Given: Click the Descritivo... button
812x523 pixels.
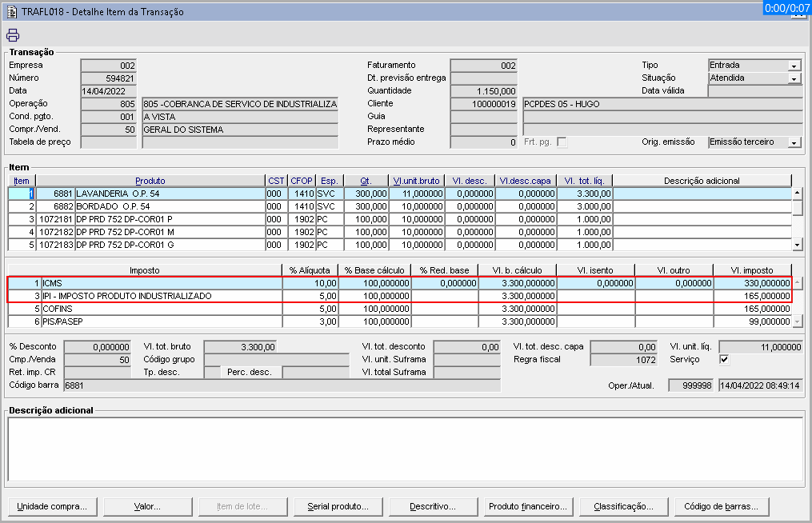Looking at the screenshot, I should click(433, 506).
